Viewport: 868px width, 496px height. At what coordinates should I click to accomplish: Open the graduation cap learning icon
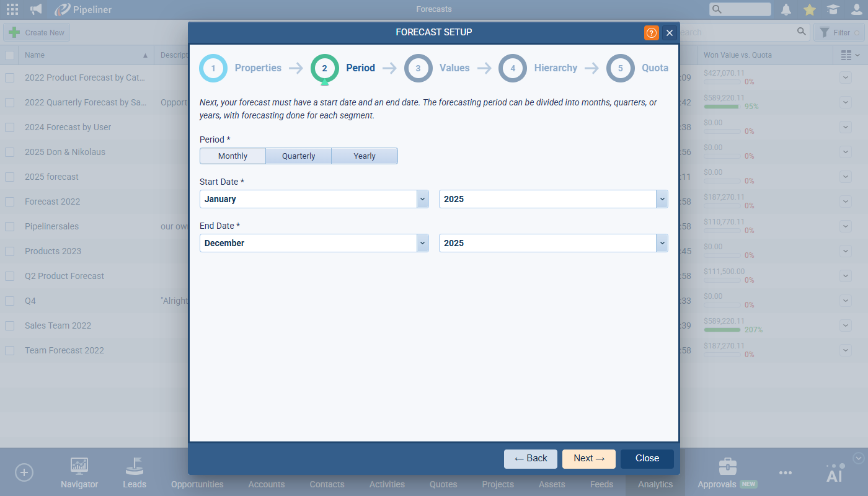(x=833, y=9)
